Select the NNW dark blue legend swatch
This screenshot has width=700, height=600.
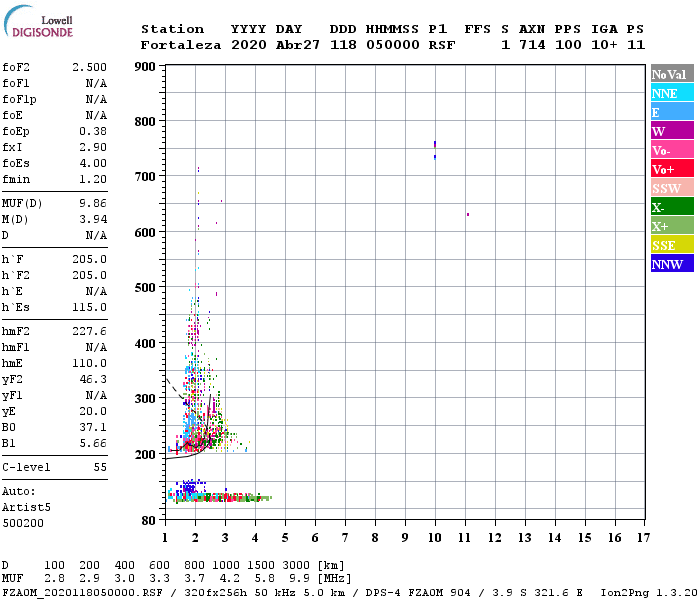pos(672,264)
